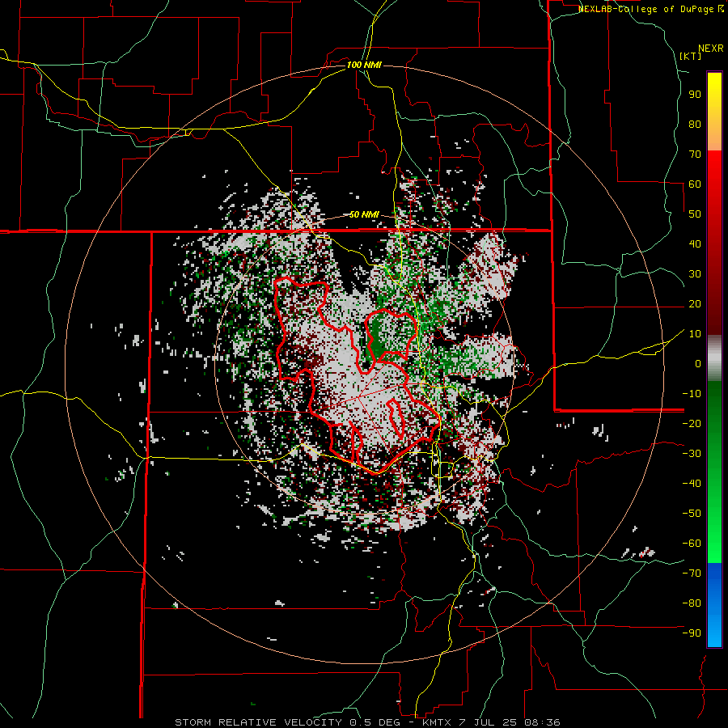This screenshot has height=728, width=728.
Task: Click the positive 60 knot scale label
Action: click(695, 184)
